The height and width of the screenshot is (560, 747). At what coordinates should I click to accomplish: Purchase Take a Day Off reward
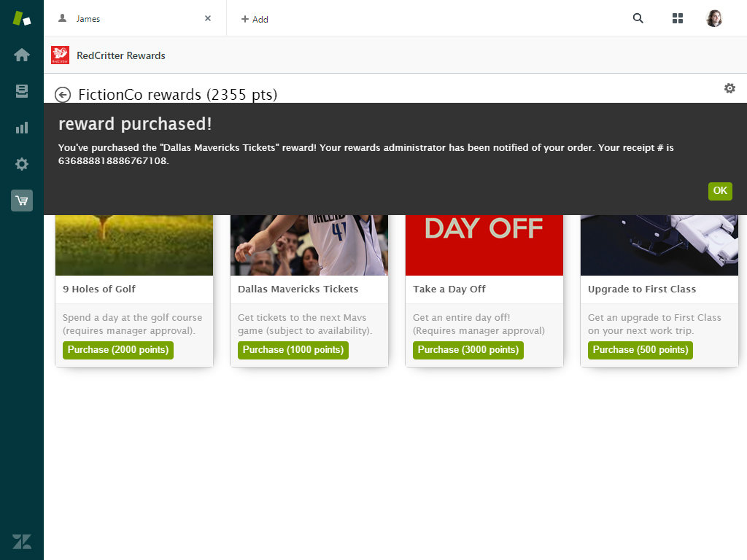pyautogui.click(x=468, y=350)
